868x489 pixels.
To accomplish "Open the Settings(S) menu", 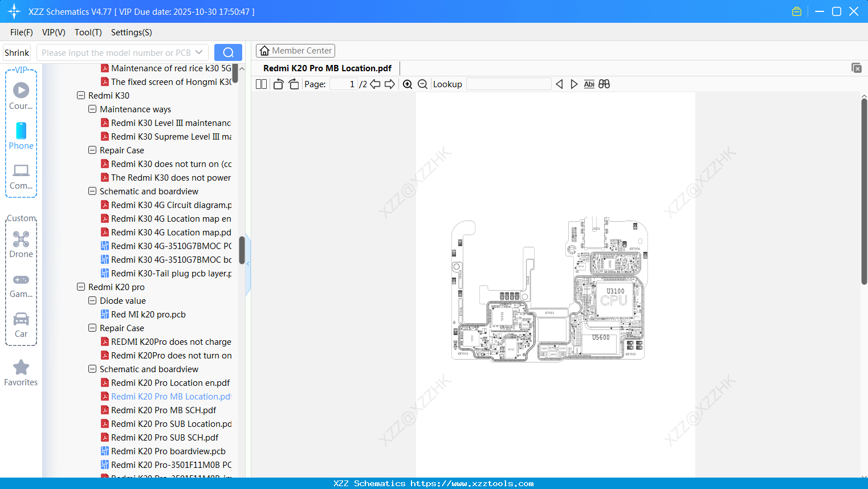I will click(x=132, y=32).
